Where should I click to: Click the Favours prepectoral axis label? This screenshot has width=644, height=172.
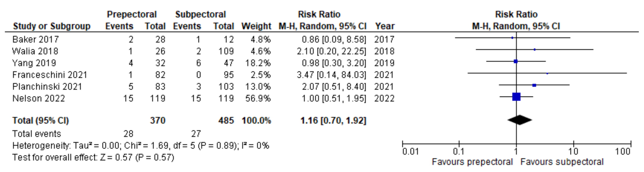(472, 162)
